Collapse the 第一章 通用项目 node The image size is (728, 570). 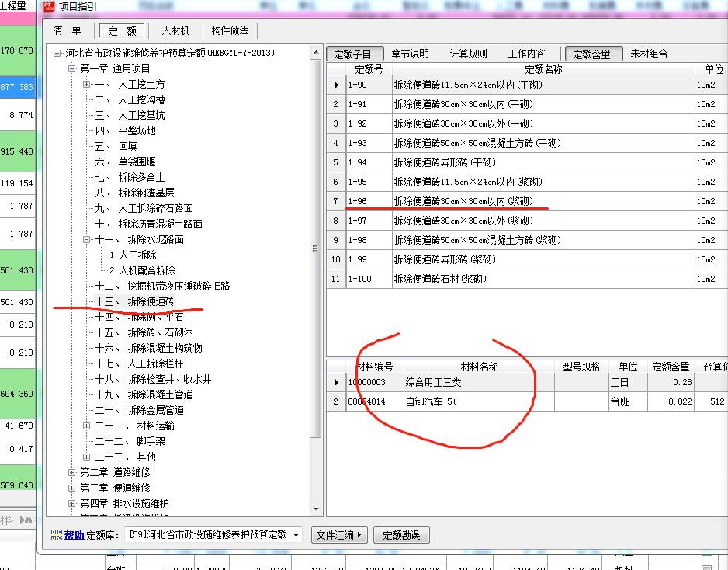click(72, 69)
